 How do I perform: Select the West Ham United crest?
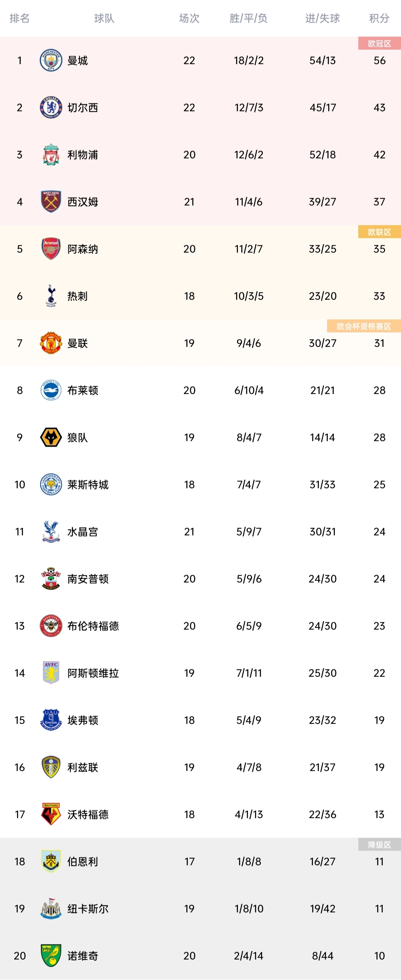tap(51, 202)
